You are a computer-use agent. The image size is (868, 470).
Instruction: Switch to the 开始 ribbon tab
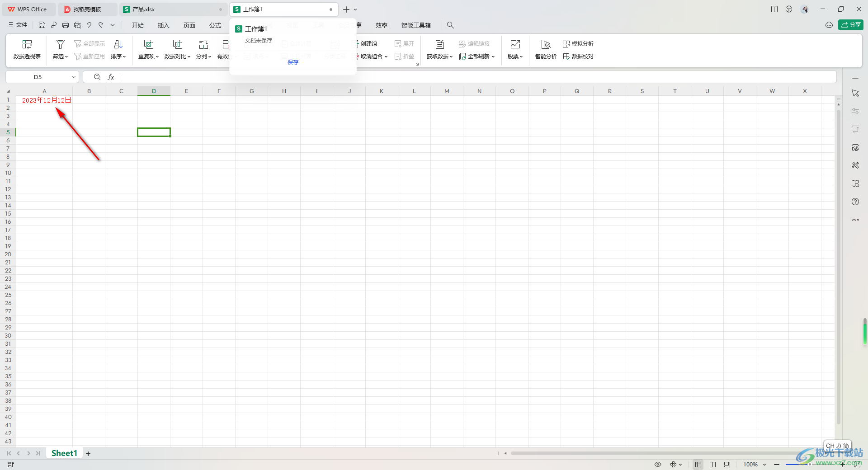(138, 25)
